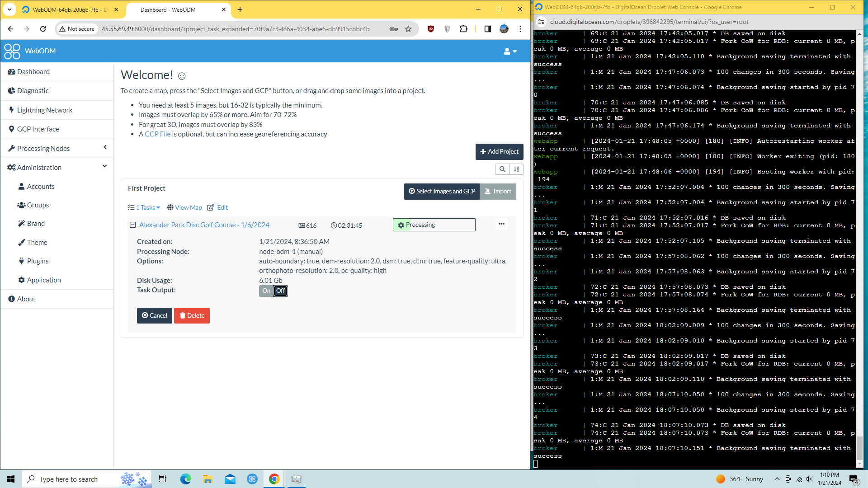Viewport: 868px width, 488px height.
Task: Click the sort icon beside search
Action: (516, 169)
